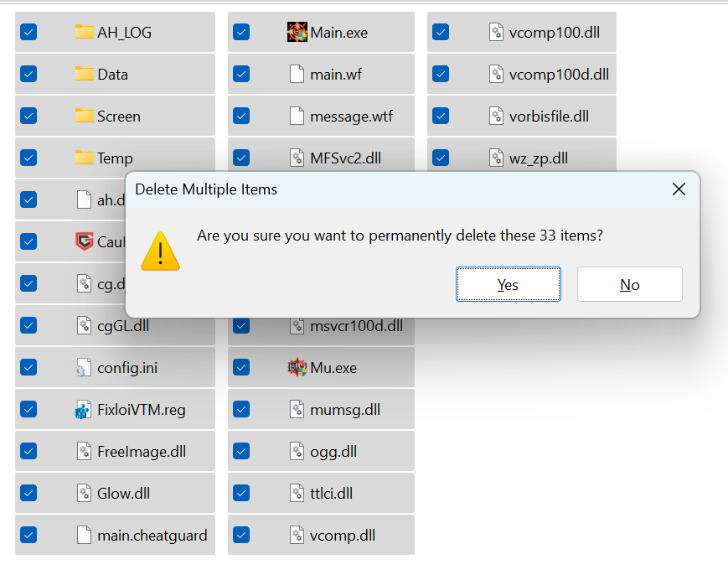
Task: Click the FreeImage.dll file name
Action: pos(142,452)
